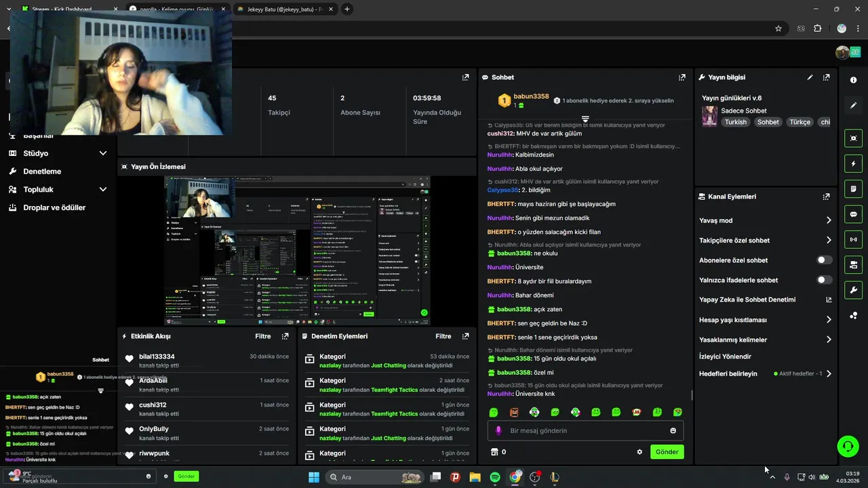Screen dimensions: 868x488
Task: Open League of Legends taskbar icon
Action: [x=555, y=477]
